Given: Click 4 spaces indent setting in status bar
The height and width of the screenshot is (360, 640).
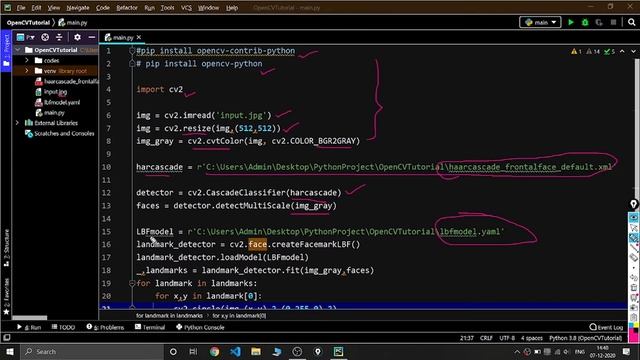Looking at the screenshot, I should [531, 338].
